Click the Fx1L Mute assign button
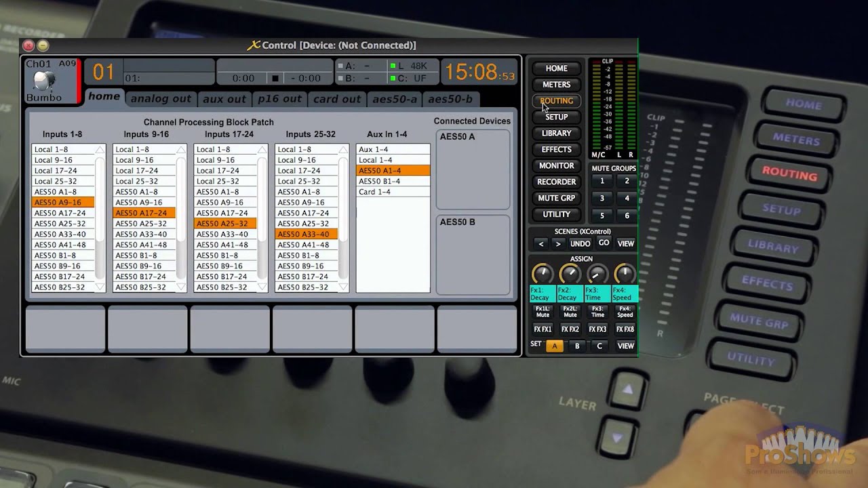868x488 pixels. 542,312
